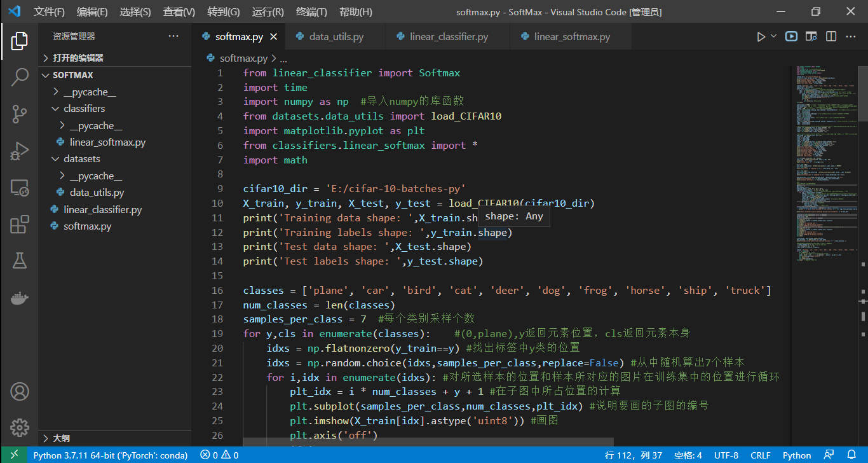Switch to the linear_classifier.py tab
This screenshot has height=463, width=868.
coord(449,37)
